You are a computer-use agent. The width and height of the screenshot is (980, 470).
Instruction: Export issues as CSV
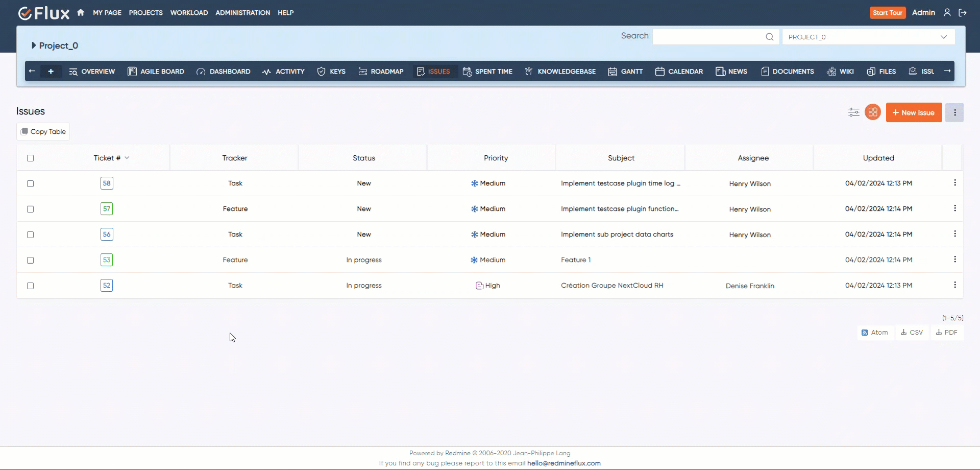pos(912,333)
